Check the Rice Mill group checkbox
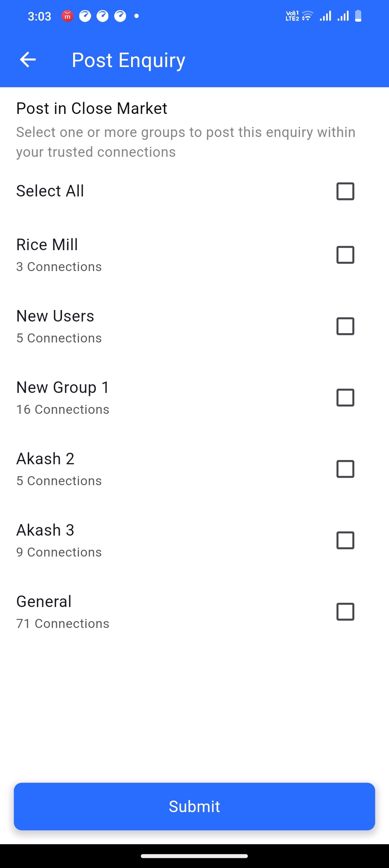Screen dimensions: 389x868 tap(345, 255)
